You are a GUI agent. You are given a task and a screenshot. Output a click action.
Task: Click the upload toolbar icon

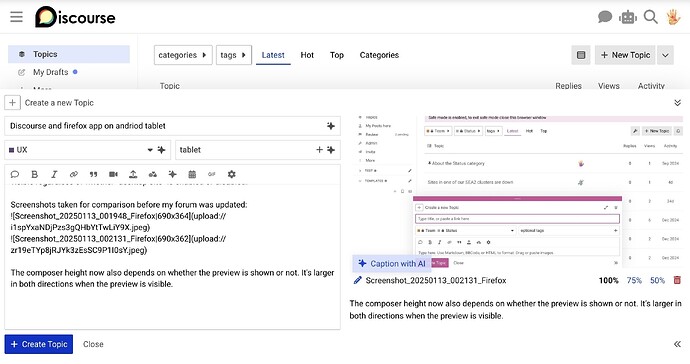[133, 174]
